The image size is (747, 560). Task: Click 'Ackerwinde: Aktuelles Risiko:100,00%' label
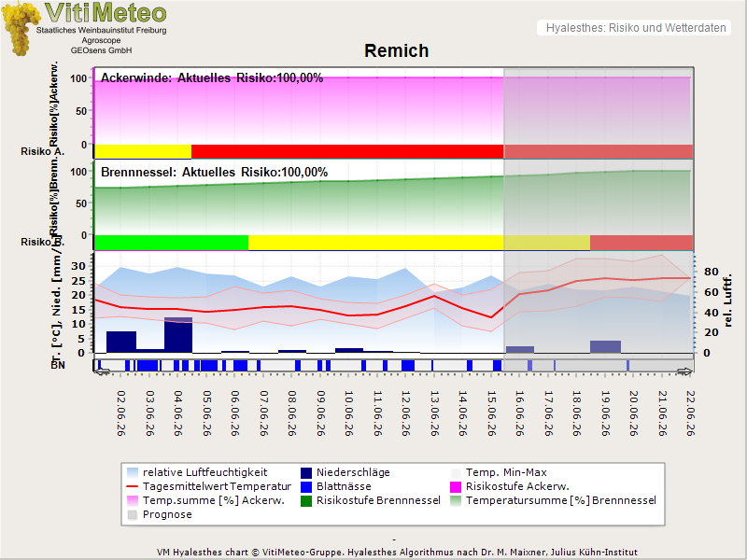[x=212, y=78]
